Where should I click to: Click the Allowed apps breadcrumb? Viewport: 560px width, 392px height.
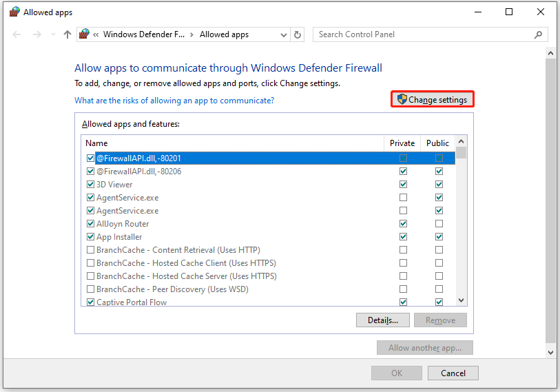(x=224, y=34)
